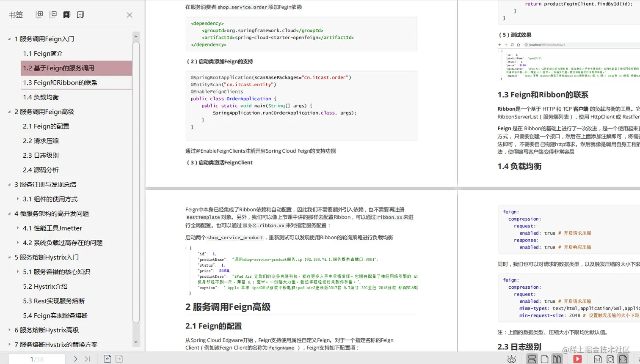Image resolution: width=640 pixels, height=364 pixels.
Task: Open bookmark '1.4 负载均衡'
Action: pyautogui.click(x=41, y=97)
